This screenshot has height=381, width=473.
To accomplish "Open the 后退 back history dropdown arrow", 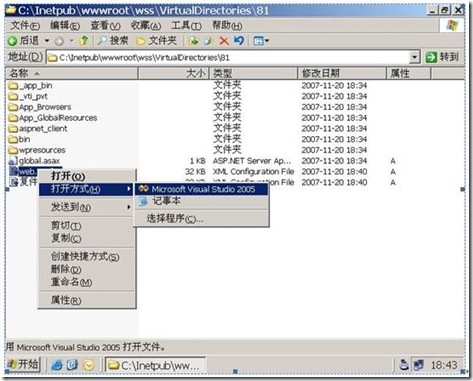I will (x=47, y=41).
